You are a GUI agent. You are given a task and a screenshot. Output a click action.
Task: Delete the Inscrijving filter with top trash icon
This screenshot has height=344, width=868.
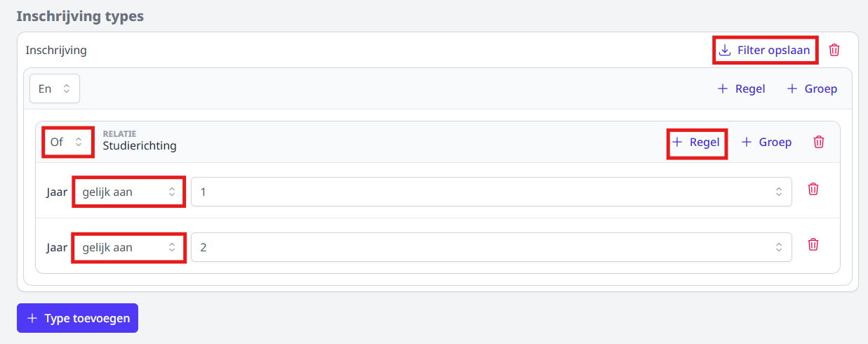(x=834, y=50)
